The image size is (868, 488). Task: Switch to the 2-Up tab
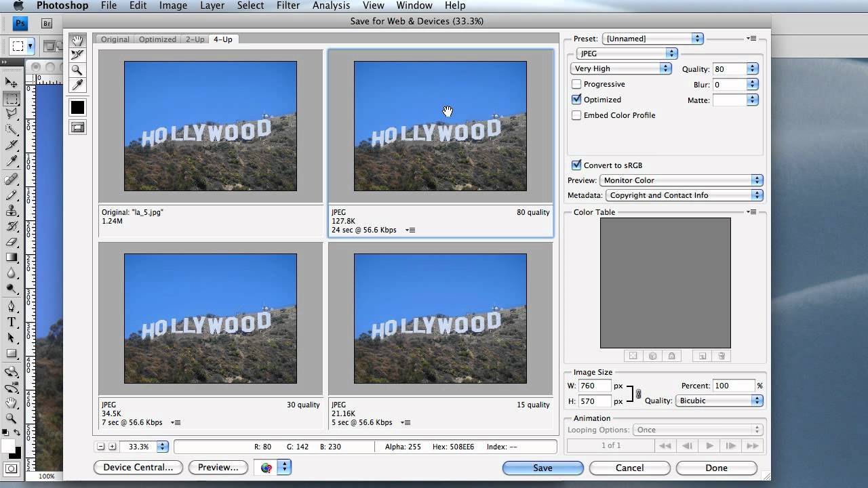tap(195, 39)
